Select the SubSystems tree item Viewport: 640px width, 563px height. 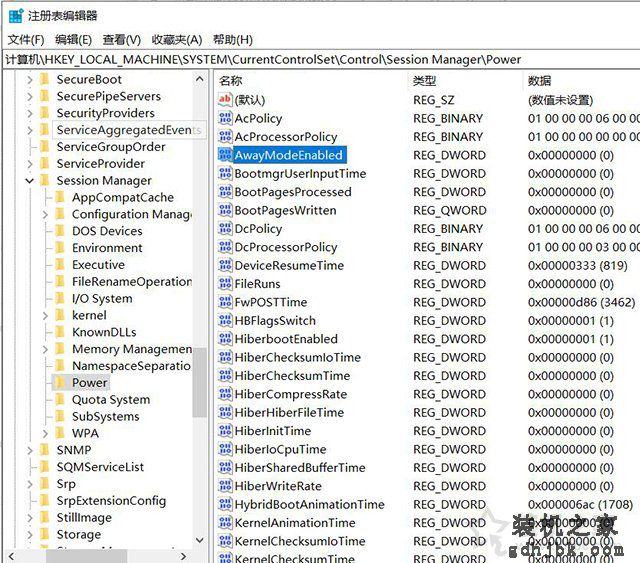pos(105,416)
